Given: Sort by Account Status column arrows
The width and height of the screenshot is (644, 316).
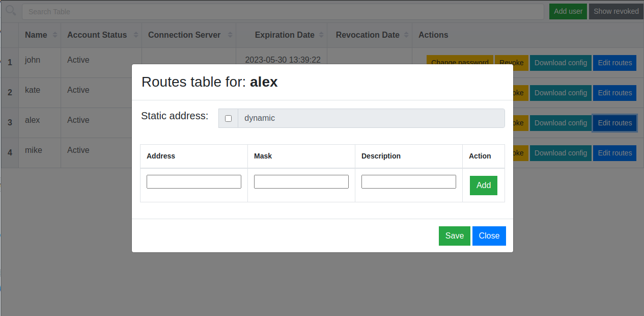Looking at the screenshot, I should click(x=136, y=35).
